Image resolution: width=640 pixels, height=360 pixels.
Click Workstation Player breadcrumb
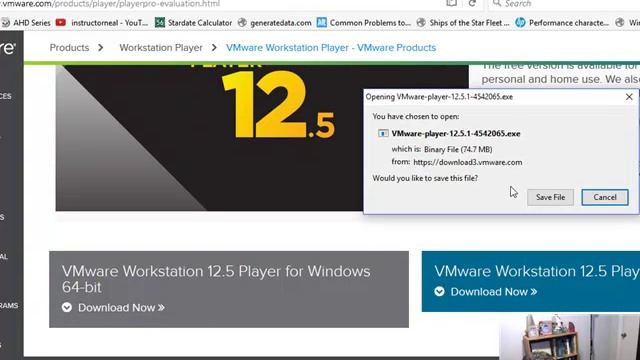tap(161, 48)
